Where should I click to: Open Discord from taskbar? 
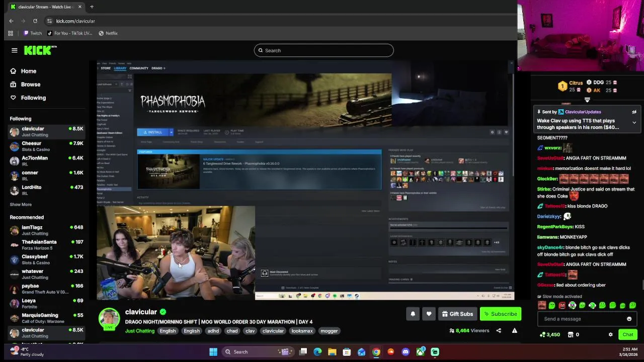tap(406, 352)
